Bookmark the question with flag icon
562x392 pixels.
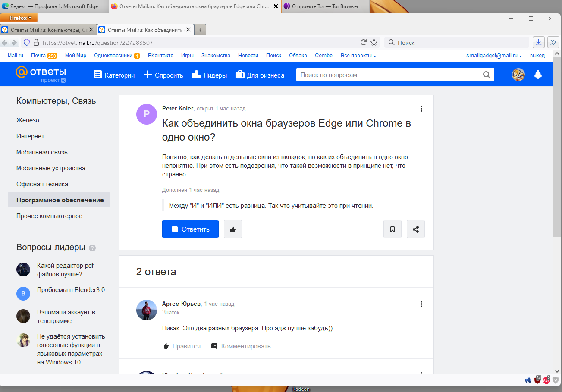(x=392, y=229)
